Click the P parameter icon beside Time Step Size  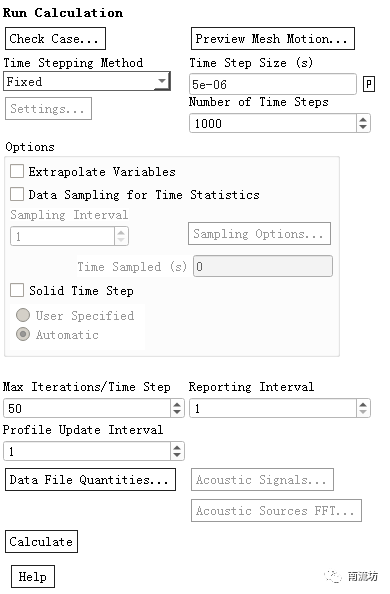pyautogui.click(x=369, y=84)
